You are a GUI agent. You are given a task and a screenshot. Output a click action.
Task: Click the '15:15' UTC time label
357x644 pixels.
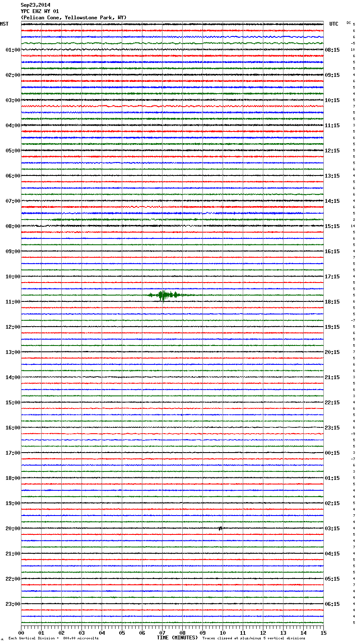coord(332,226)
